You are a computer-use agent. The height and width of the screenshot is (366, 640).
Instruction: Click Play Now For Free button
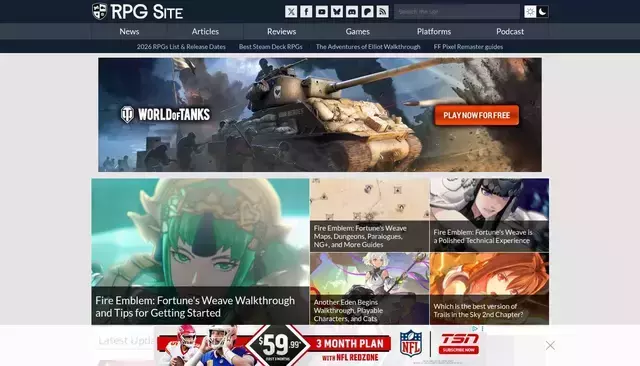tap(477, 115)
